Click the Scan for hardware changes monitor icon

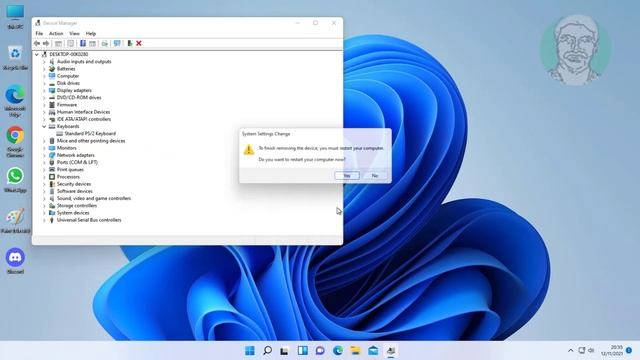[117, 43]
